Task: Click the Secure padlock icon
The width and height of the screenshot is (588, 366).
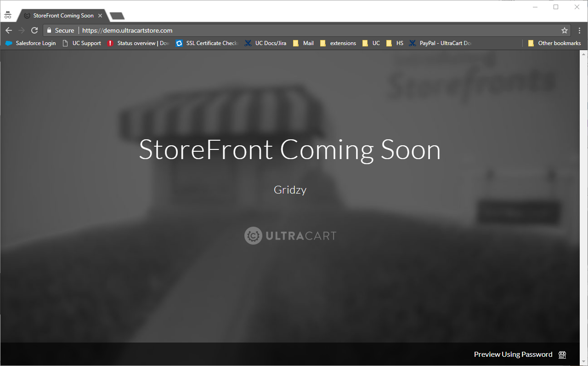Action: pyautogui.click(x=49, y=30)
